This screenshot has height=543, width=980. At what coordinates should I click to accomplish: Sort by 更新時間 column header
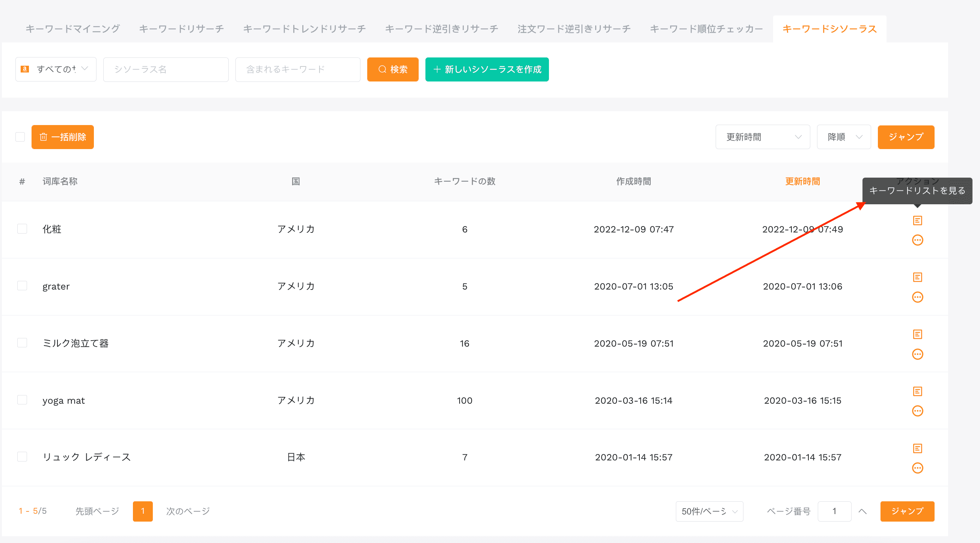point(802,181)
